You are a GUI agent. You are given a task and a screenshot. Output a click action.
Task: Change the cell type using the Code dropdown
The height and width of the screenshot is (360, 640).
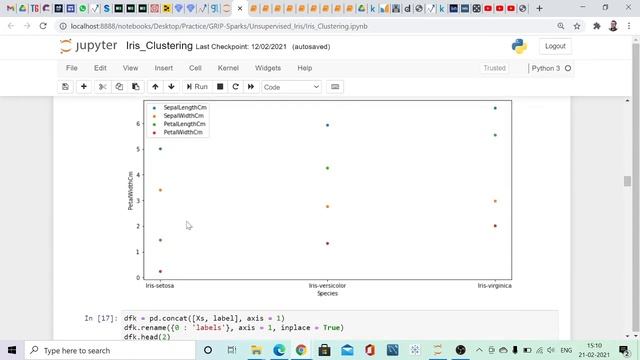pos(291,87)
